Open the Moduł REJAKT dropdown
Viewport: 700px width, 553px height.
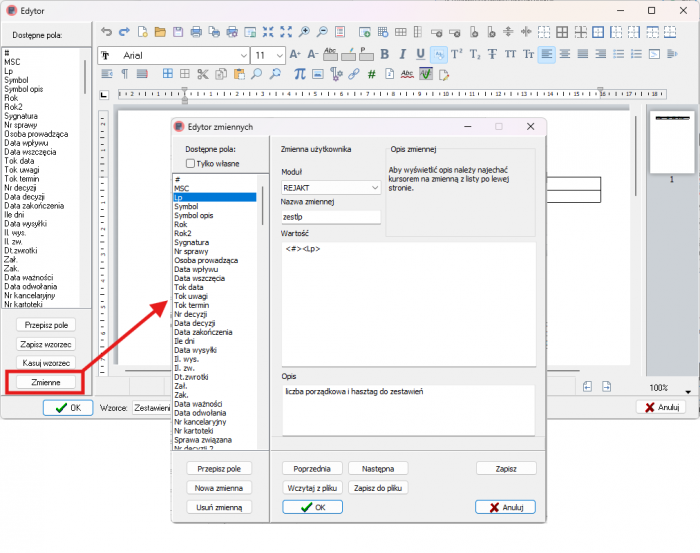(x=375, y=187)
